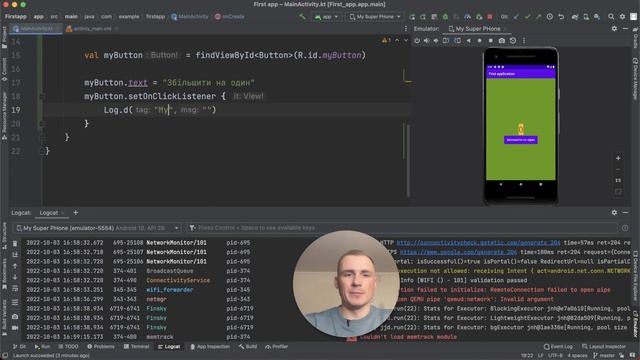Click Scroll to End icon in Logcat
The width and height of the screenshot is (640, 360).
[x=15, y=255]
